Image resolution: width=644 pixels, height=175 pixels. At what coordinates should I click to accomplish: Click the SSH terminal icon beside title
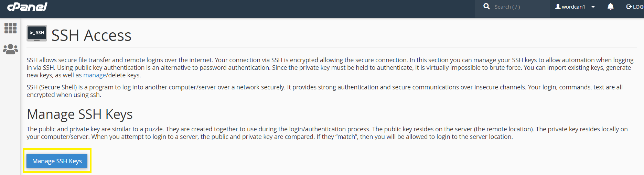point(37,33)
